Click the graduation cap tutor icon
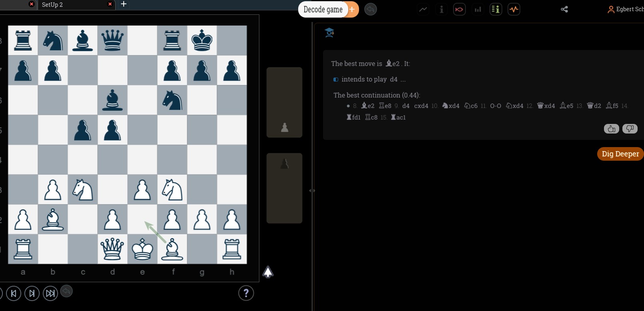This screenshot has height=311, width=644. tap(329, 33)
